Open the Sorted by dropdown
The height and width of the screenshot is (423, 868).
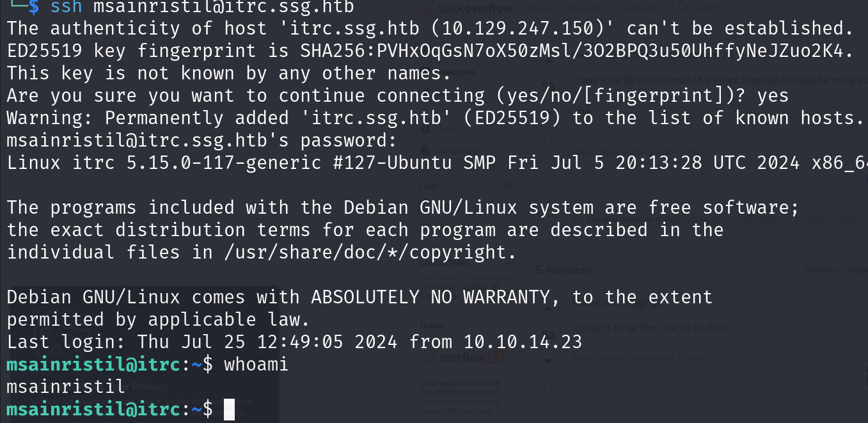[856, 270]
